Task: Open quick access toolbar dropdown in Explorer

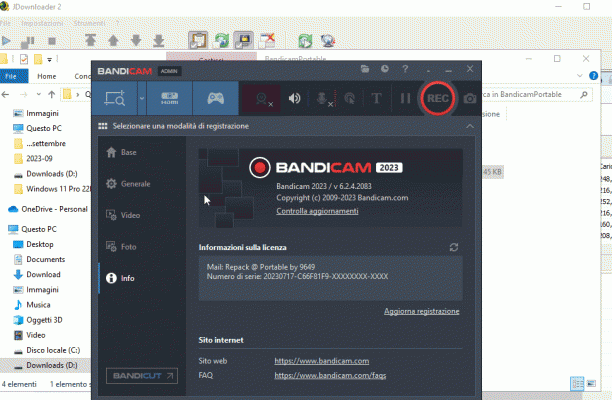Action: [x=50, y=60]
